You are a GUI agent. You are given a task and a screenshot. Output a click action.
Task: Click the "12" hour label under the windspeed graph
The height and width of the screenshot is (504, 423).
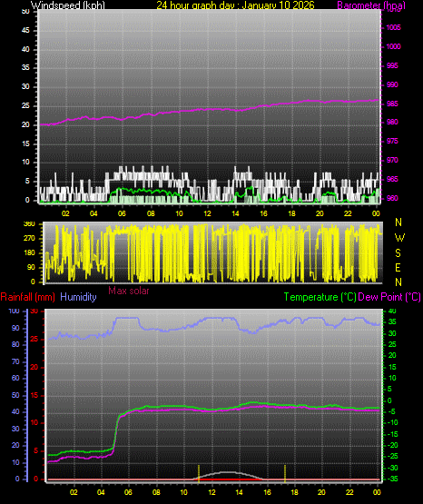[207, 213]
